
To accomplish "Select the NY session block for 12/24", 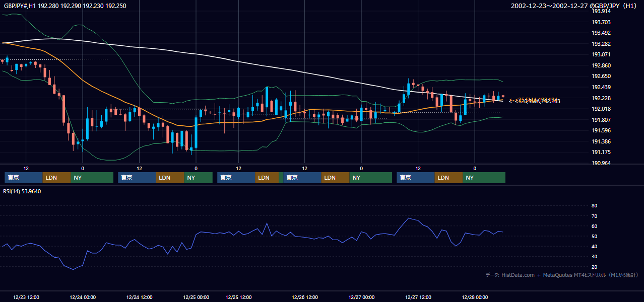I will pos(199,178).
